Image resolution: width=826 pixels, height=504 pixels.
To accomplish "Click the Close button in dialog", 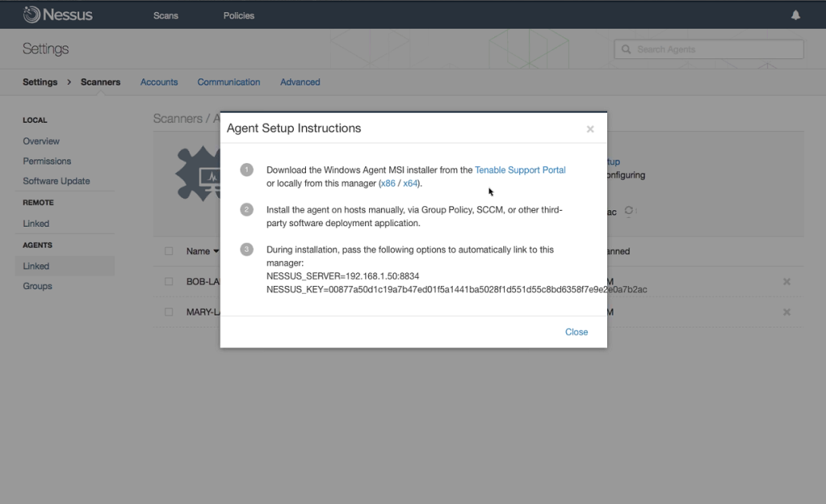I will point(576,332).
